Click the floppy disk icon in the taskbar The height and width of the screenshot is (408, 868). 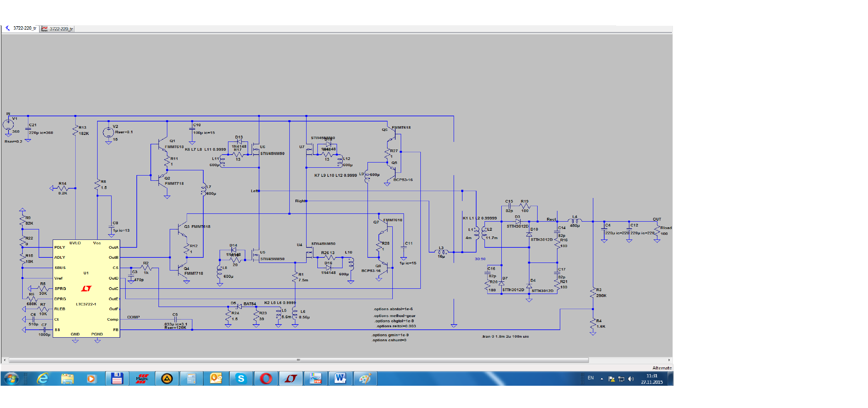pyautogui.click(x=117, y=379)
